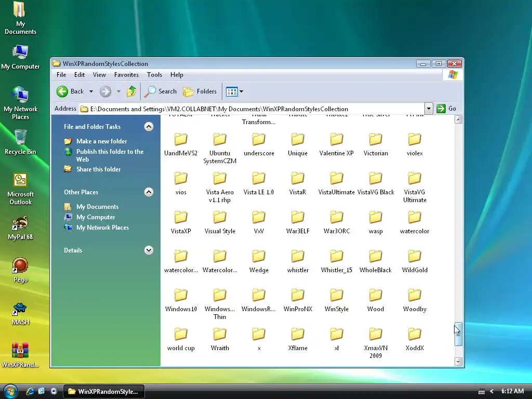532x399 pixels.
Task: Select MASH desktop shortcut
Action: (20, 313)
